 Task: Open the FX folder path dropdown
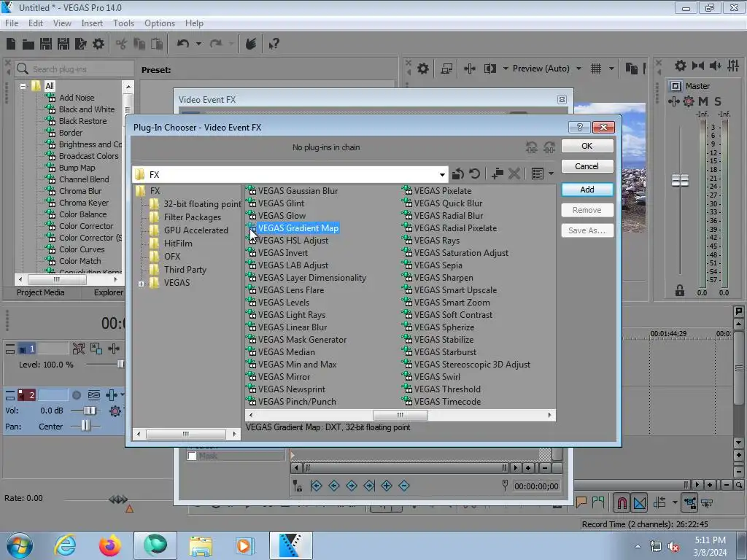442,175
